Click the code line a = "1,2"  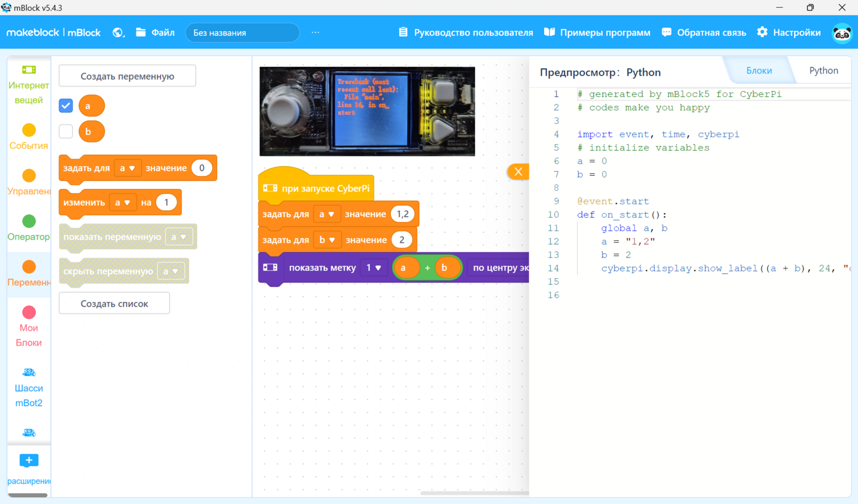tap(628, 241)
